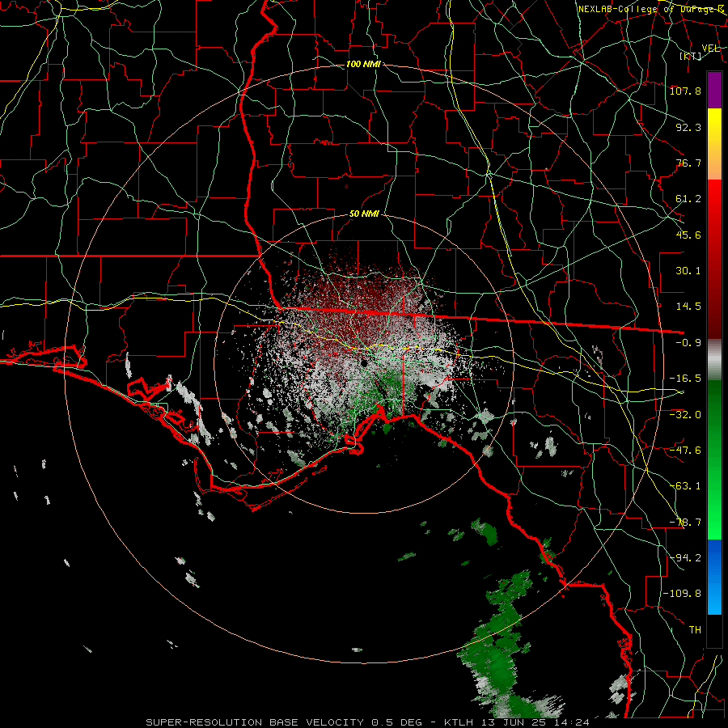This screenshot has width=728, height=728.
Task: Click the -78.7 velocity scale value
Action: (x=685, y=523)
